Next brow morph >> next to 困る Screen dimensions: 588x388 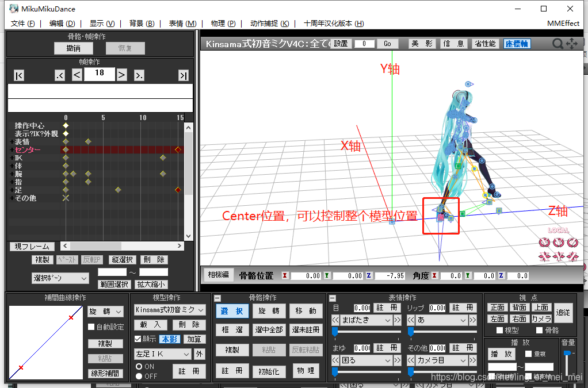click(397, 360)
